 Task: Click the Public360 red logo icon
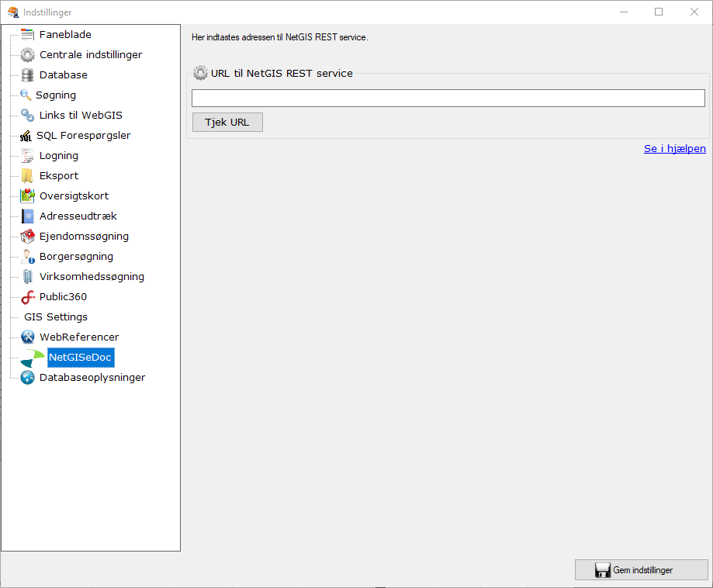click(x=28, y=297)
